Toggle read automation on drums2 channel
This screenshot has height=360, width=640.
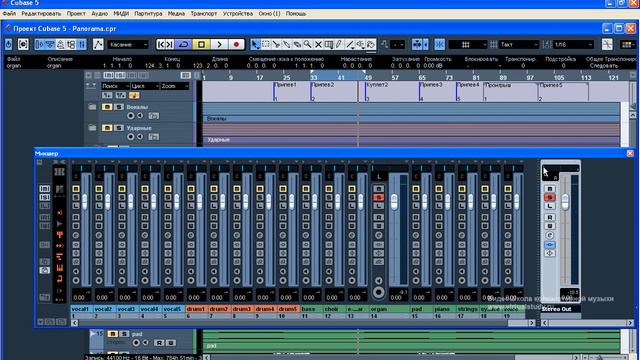pyautogui.click(x=214, y=218)
